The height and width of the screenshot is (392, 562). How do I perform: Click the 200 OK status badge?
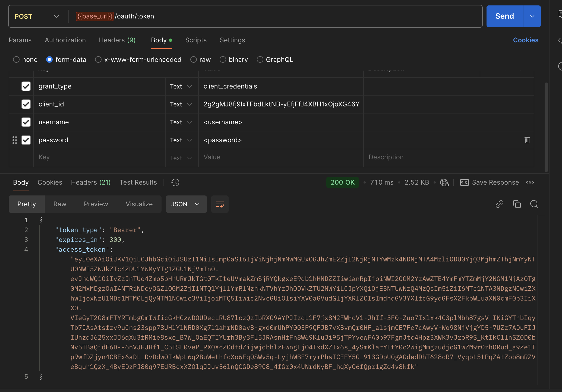click(x=343, y=182)
